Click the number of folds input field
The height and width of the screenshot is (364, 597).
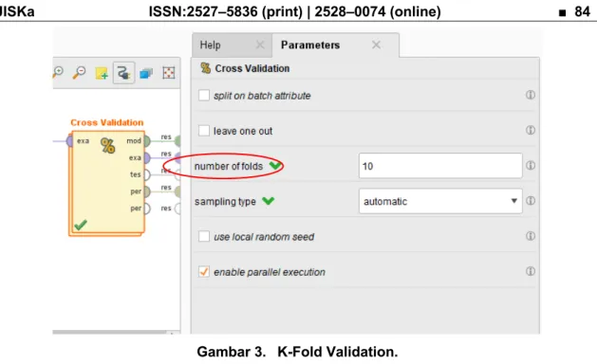point(440,166)
